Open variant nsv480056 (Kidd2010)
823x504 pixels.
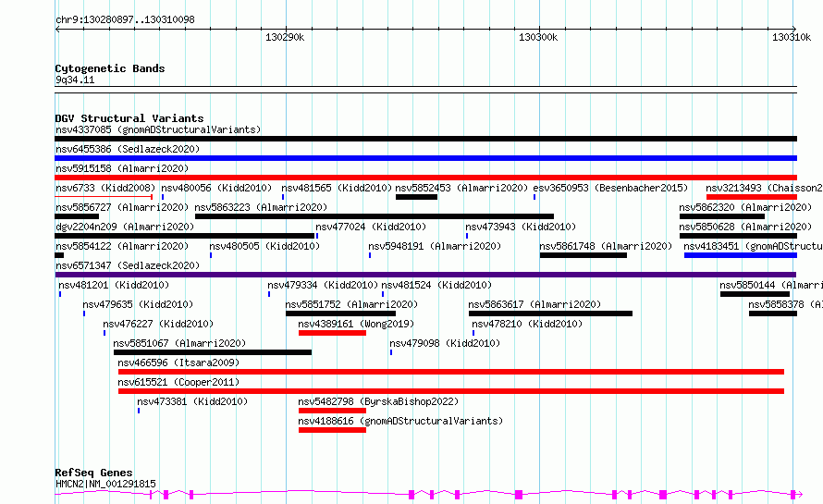coord(216,188)
